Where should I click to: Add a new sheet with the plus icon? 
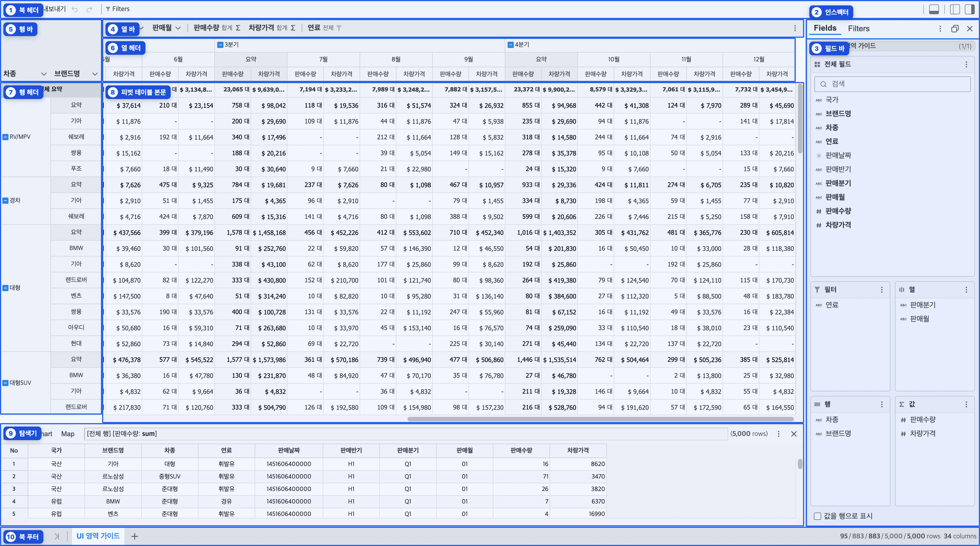pyautogui.click(x=134, y=536)
